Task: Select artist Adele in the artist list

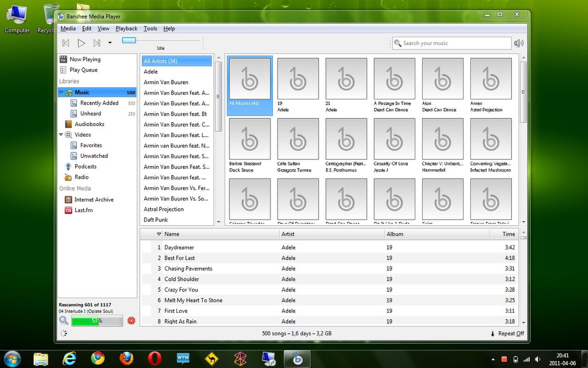Action: point(177,72)
